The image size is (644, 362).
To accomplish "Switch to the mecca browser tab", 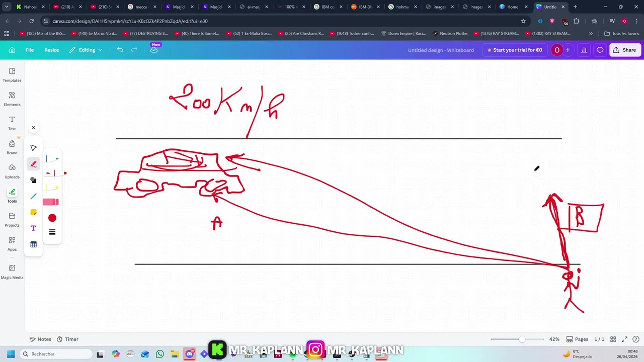I will click(x=142, y=7).
